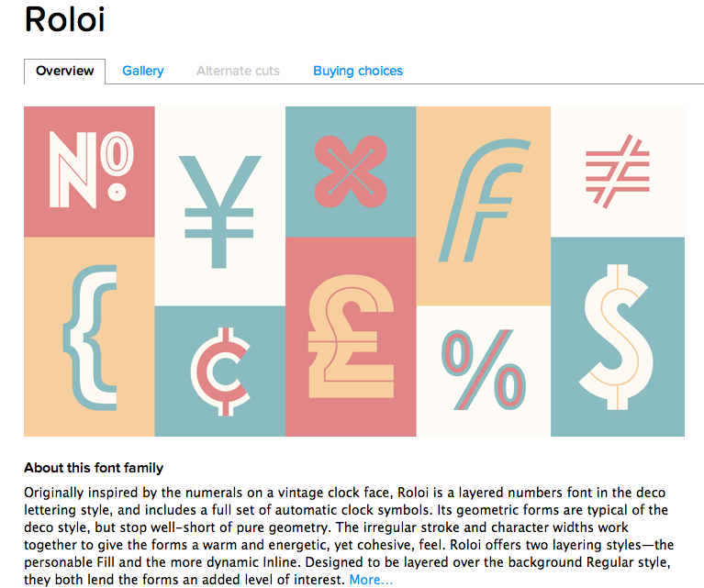Click the cent sign glyph
This screenshot has height=588, width=704.
click(220, 372)
